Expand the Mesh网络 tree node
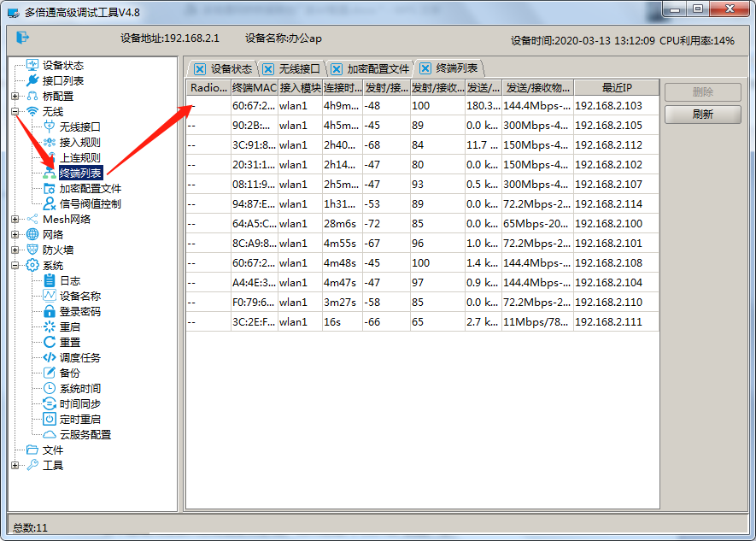 click(x=15, y=219)
